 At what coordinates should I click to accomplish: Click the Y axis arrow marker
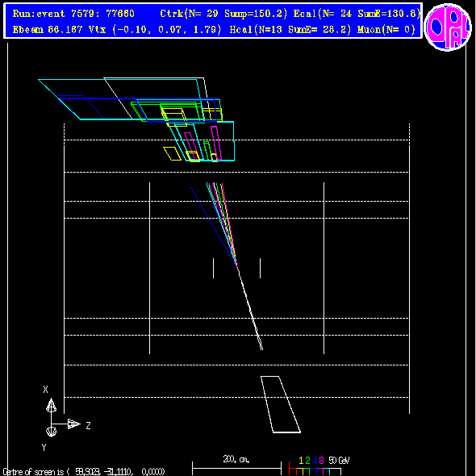(x=51, y=432)
